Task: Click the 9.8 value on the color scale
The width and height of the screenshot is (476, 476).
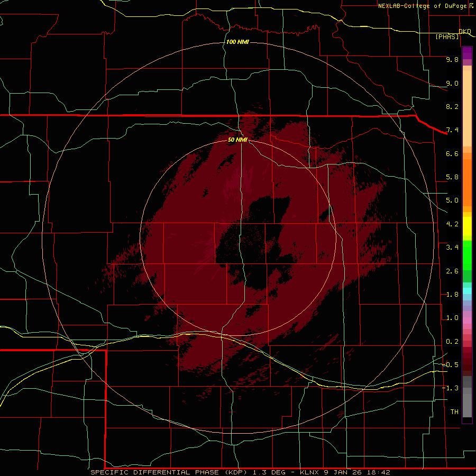Action: [x=452, y=59]
